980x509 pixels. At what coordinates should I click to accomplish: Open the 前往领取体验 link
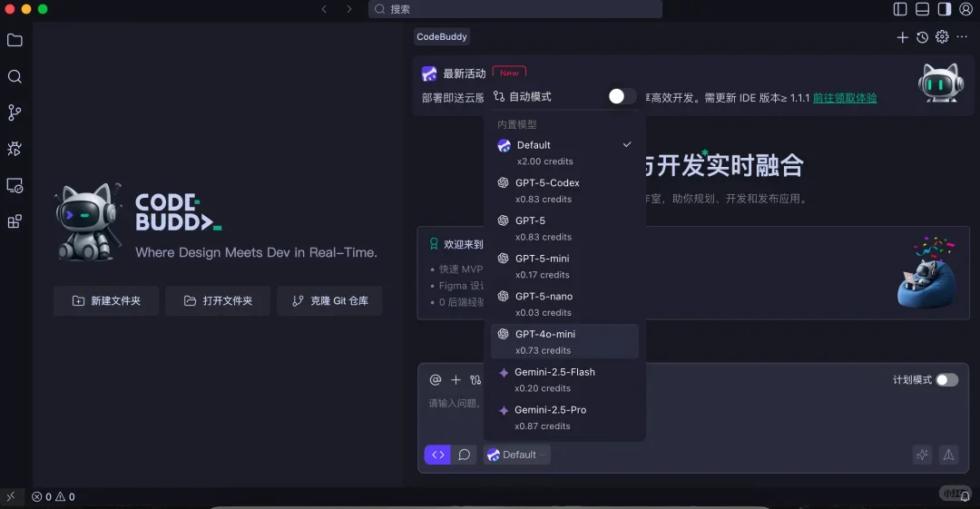pos(845,98)
